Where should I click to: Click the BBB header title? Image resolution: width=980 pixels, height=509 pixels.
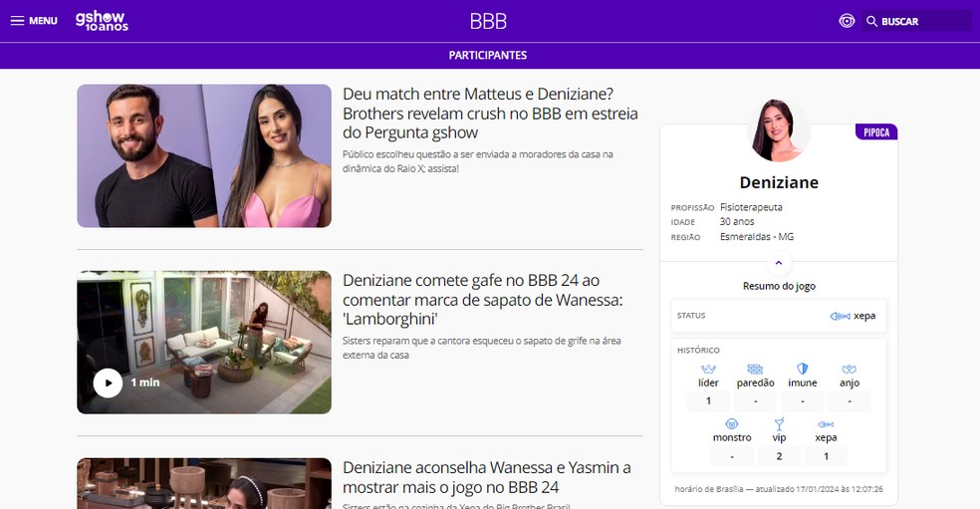[488, 21]
